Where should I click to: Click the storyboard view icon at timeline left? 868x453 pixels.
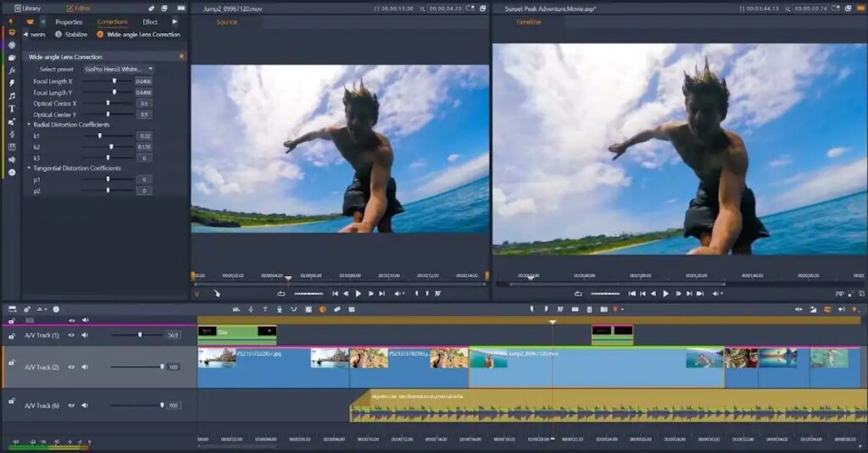tap(12, 309)
